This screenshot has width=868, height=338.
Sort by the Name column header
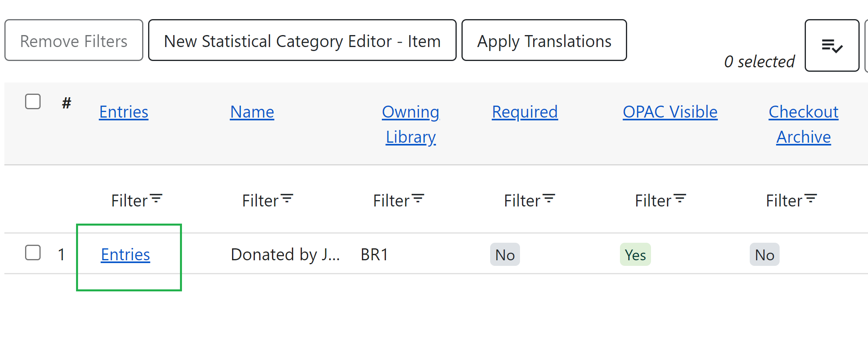[x=252, y=112]
